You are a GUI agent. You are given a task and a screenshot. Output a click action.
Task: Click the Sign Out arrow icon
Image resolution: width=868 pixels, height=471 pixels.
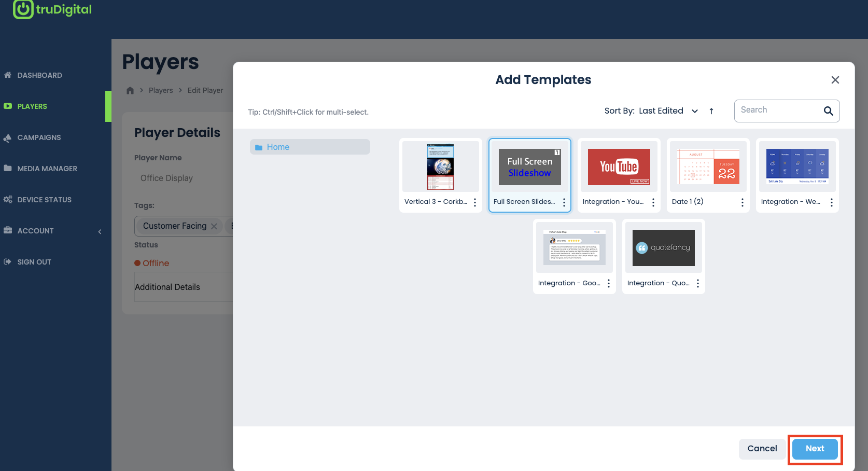click(8, 262)
